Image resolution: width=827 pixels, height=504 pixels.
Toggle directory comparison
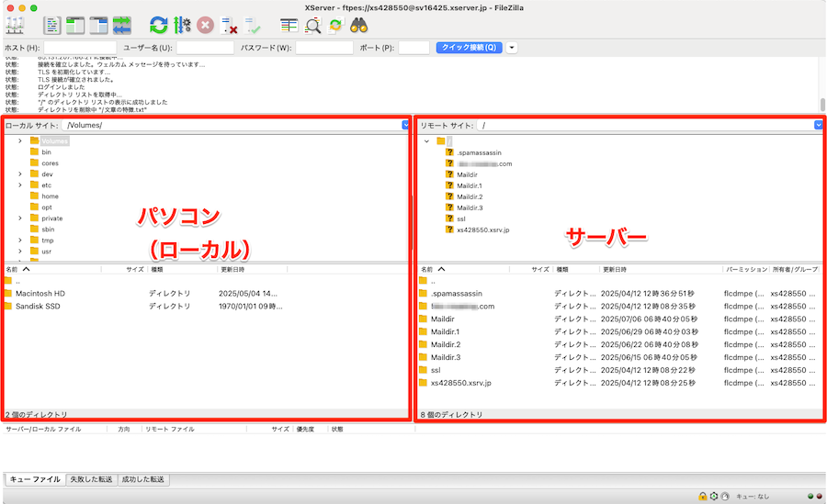pos(312,26)
